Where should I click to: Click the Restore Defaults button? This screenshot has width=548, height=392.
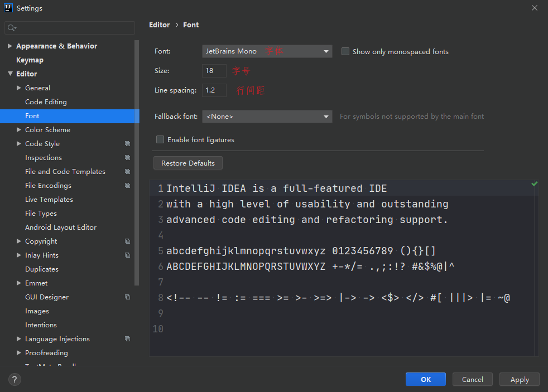pos(188,163)
